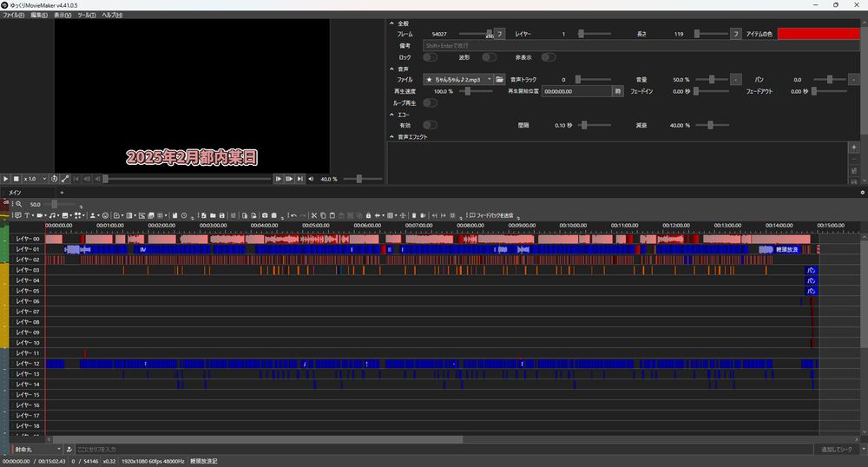Select the メイン timeline tab
The height and width of the screenshot is (467, 868).
[15, 193]
